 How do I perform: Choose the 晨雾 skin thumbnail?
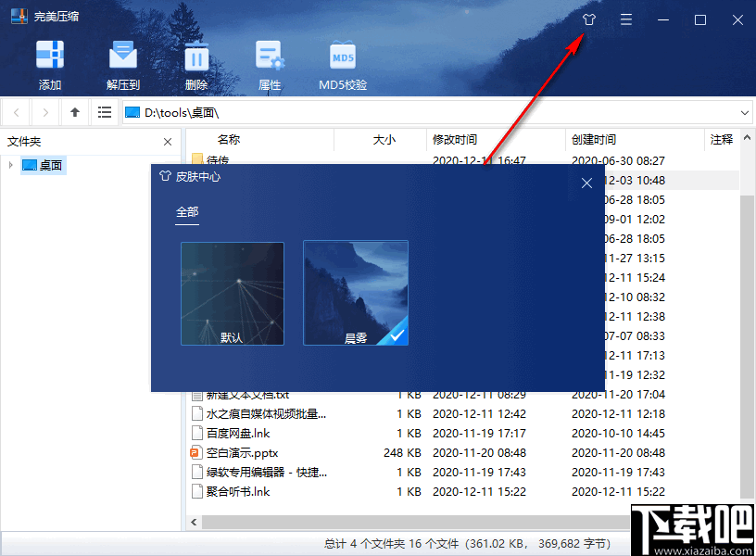click(x=356, y=293)
